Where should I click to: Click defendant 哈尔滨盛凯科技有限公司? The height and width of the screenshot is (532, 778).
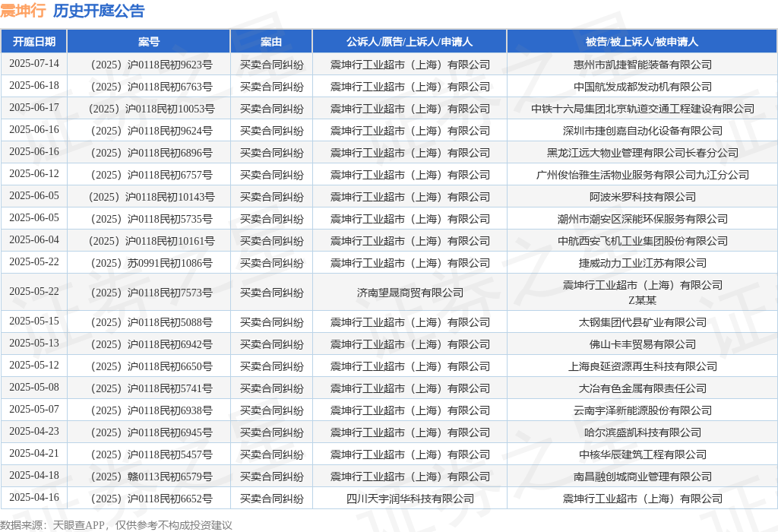point(643,432)
